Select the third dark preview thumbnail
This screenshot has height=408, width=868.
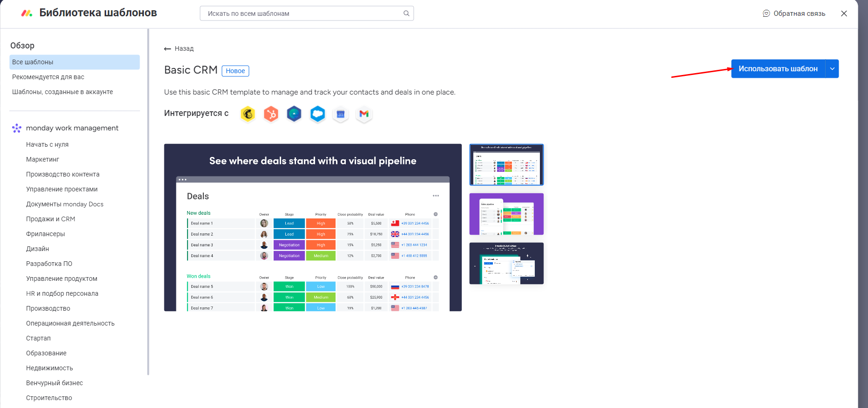pyautogui.click(x=506, y=264)
